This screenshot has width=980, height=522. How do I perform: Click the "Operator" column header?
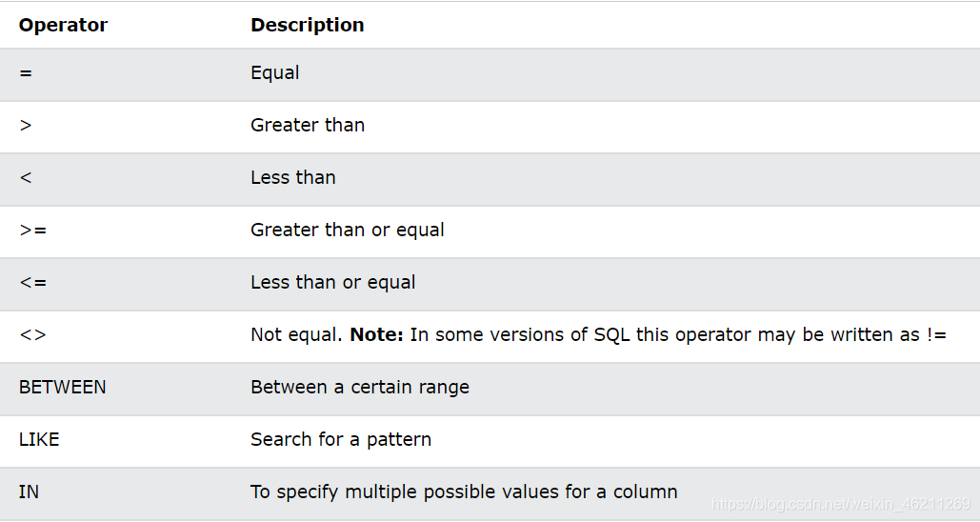63,26
